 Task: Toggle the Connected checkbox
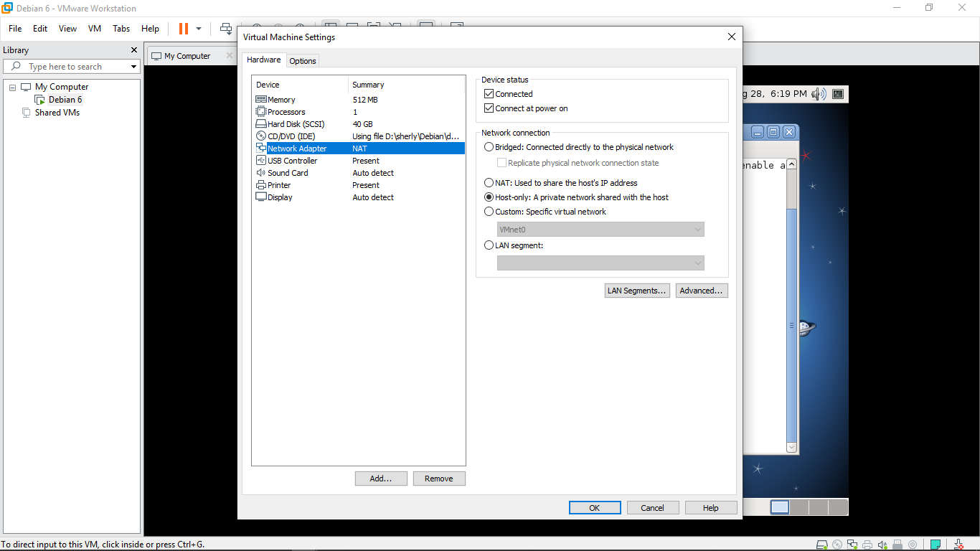[489, 94]
